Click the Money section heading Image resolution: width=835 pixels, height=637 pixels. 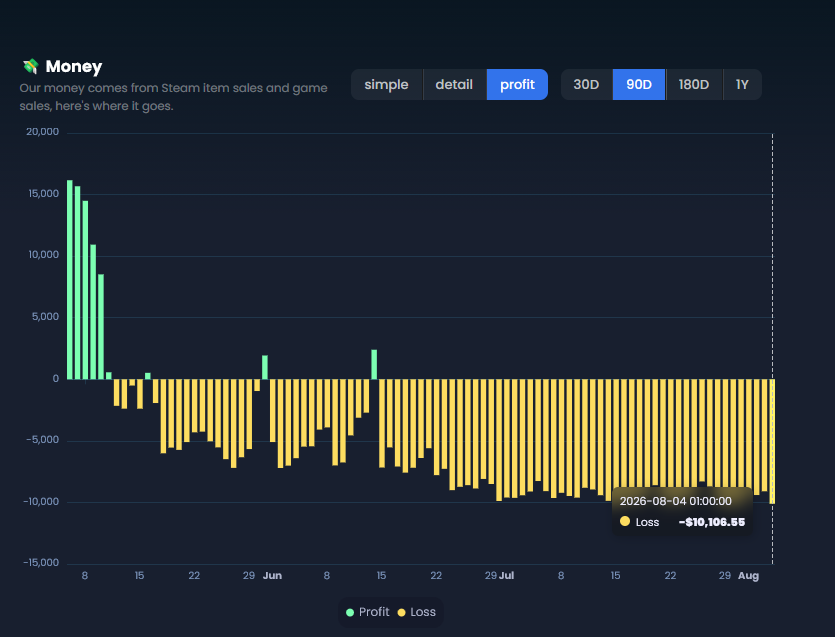pos(73,67)
